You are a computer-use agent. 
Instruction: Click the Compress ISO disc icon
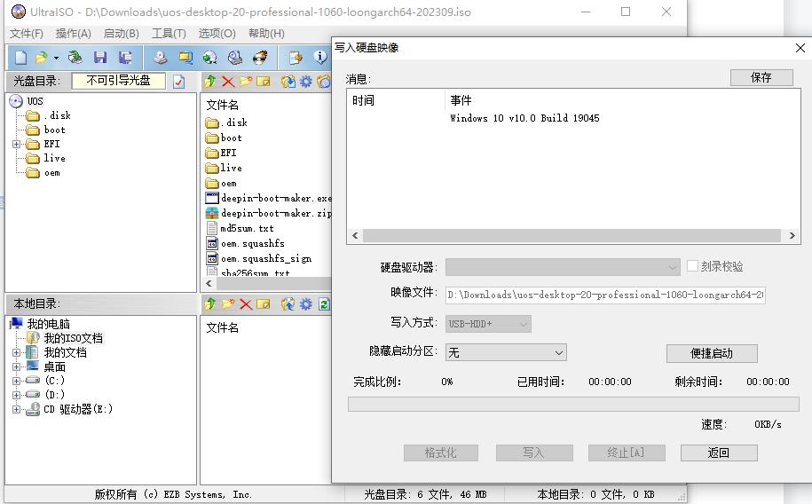[x=210, y=57]
